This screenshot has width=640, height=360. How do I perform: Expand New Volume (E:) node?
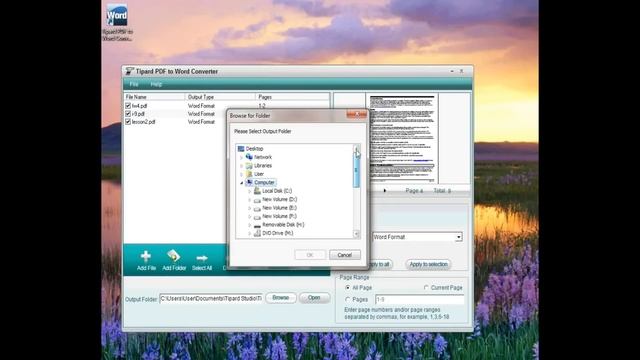[249, 208]
